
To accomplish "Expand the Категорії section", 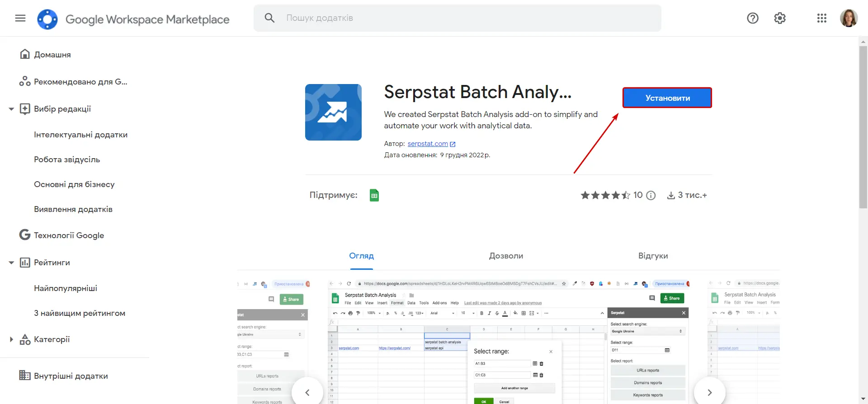I will pos(11,339).
